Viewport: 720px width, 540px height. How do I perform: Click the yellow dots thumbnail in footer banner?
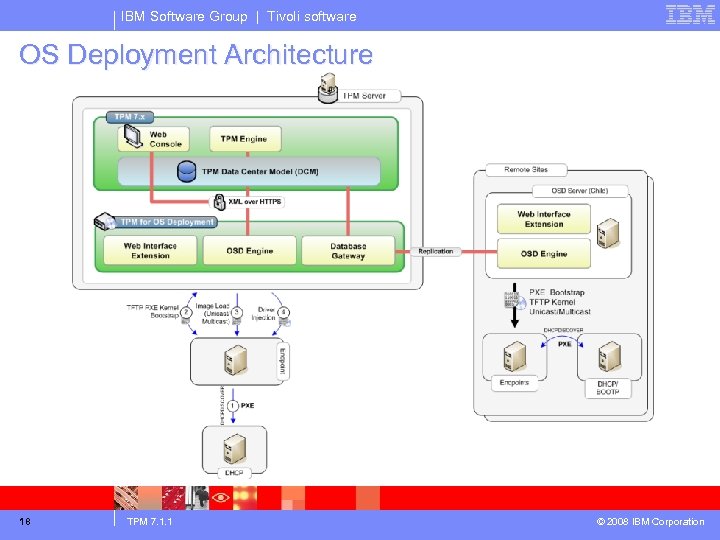[x=245, y=498]
